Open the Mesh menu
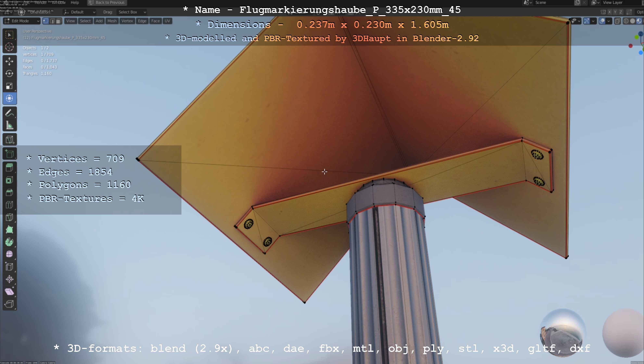Screen dimensions: 644x364 click(x=112, y=21)
